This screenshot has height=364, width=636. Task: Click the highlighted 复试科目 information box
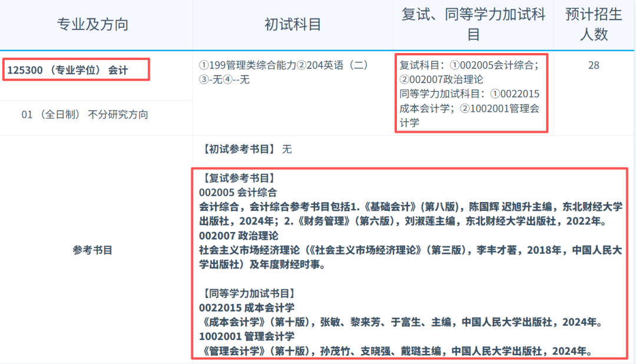(x=471, y=94)
